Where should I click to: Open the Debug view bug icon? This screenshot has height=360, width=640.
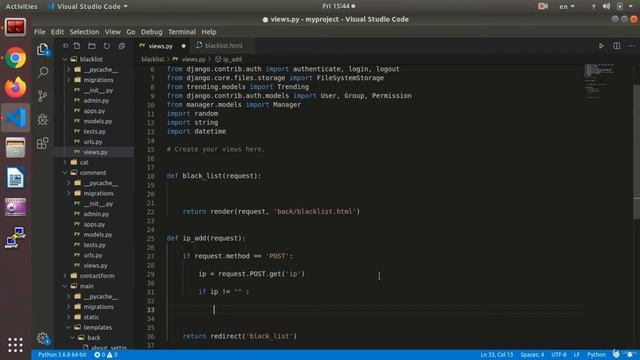(42, 119)
